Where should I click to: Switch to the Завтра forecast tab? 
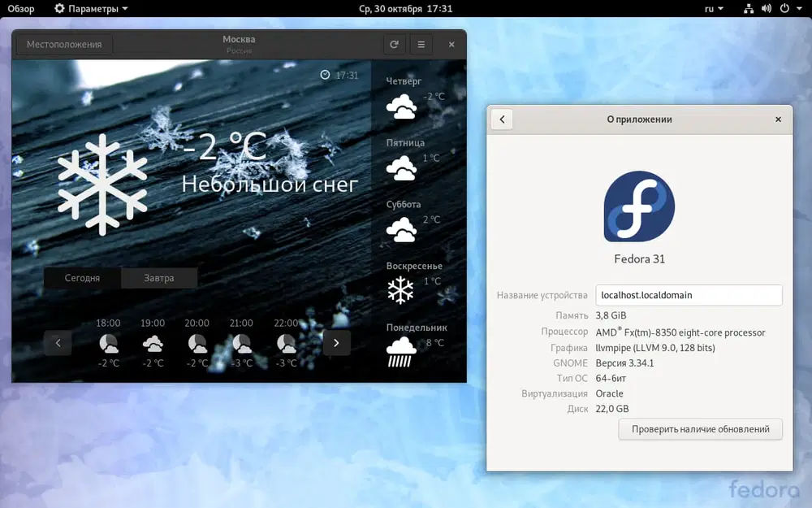pos(159,277)
